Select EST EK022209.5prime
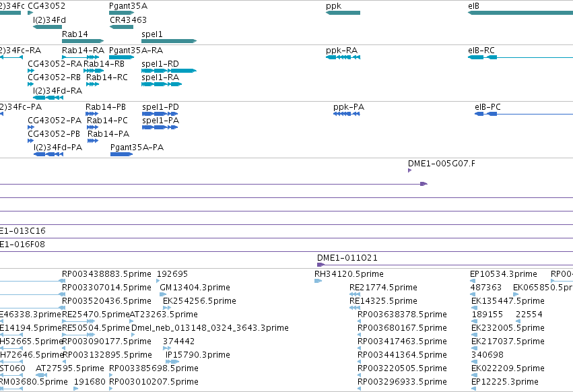Viewport: 573px width, 392px height. pyautogui.click(x=474, y=376)
